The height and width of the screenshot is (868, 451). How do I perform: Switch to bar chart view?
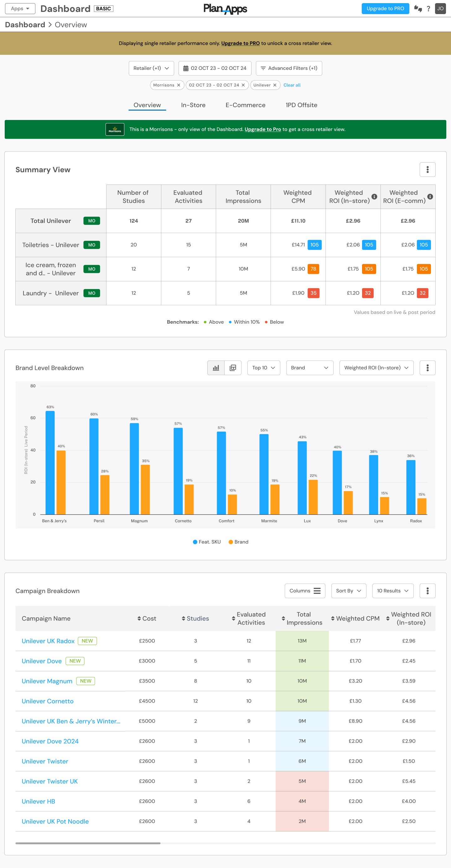coord(216,368)
